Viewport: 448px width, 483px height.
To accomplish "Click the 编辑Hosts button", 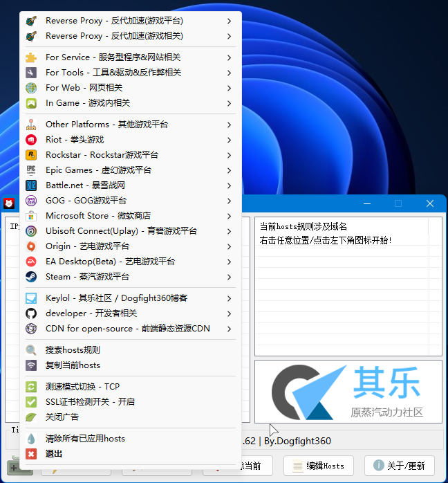I will pyautogui.click(x=319, y=466).
